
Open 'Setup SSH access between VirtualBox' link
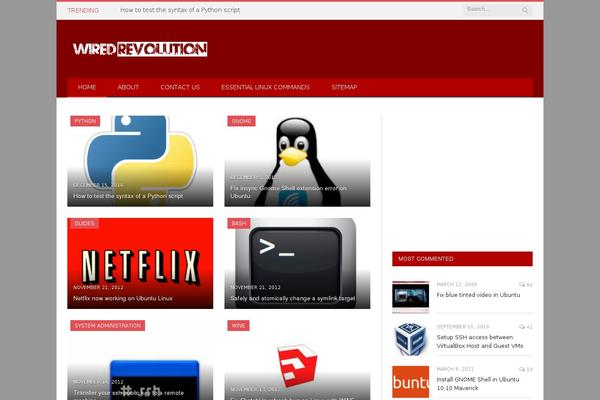480,341
